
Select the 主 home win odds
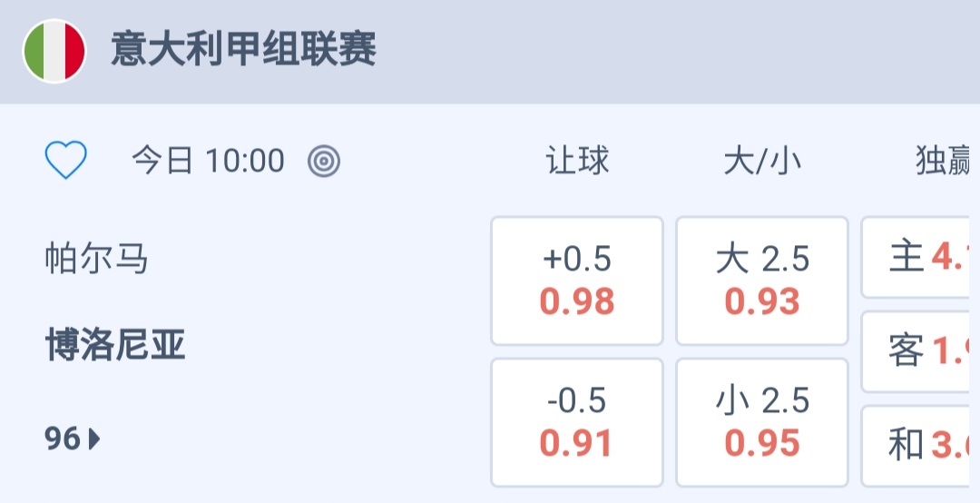tap(920, 258)
